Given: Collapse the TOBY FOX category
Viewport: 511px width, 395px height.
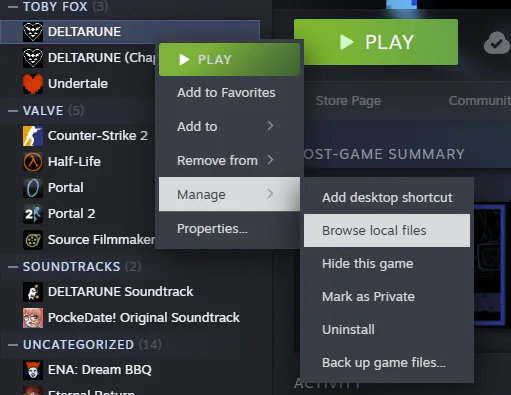Looking at the screenshot, I should click(13, 7).
